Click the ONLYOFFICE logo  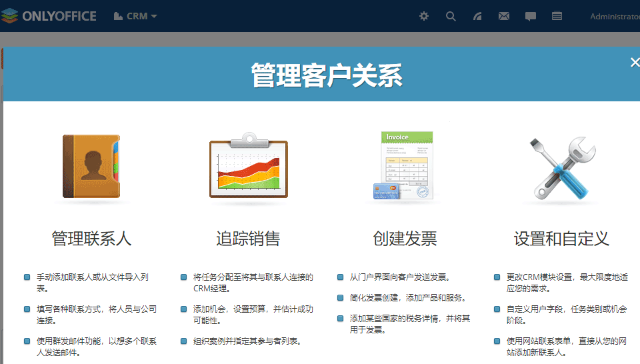pyautogui.click(x=49, y=16)
